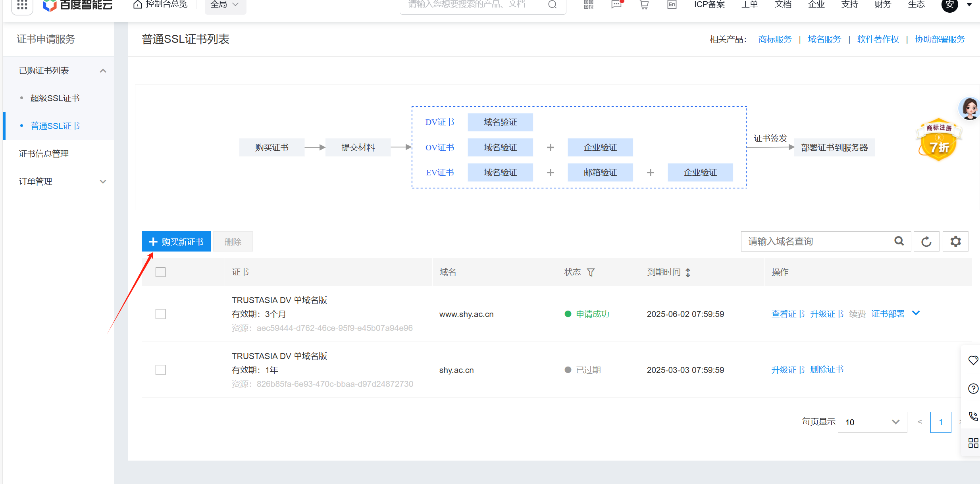The width and height of the screenshot is (980, 484).
Task: Open the per-page count dropdown
Action: 872,422
